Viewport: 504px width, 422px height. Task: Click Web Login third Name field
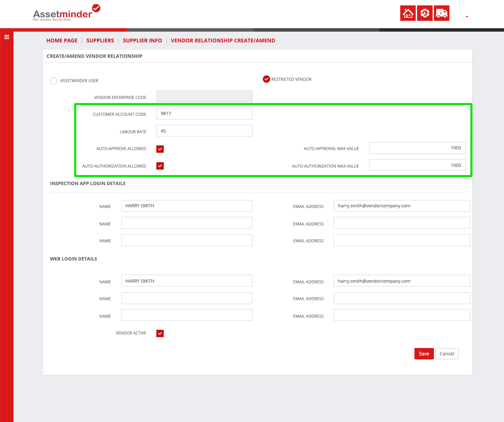tap(187, 315)
